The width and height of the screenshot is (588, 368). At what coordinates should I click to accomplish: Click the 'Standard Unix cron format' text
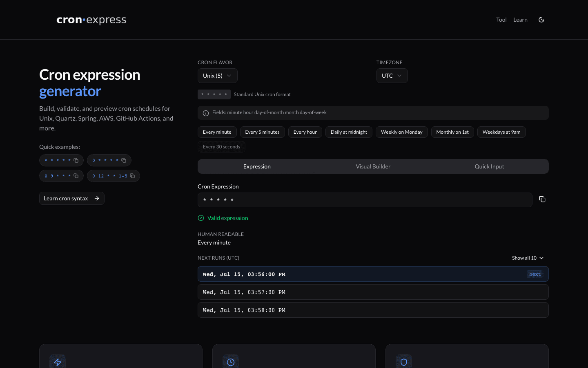pyautogui.click(x=262, y=94)
